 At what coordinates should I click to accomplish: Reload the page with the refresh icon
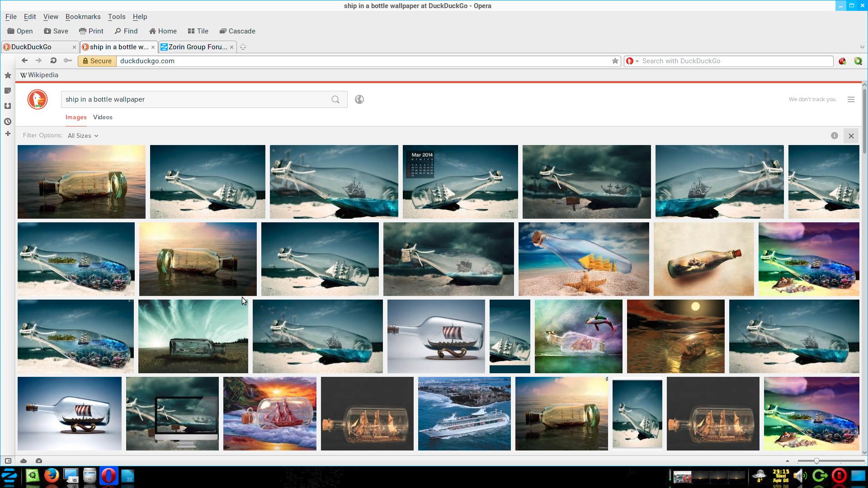[53, 61]
